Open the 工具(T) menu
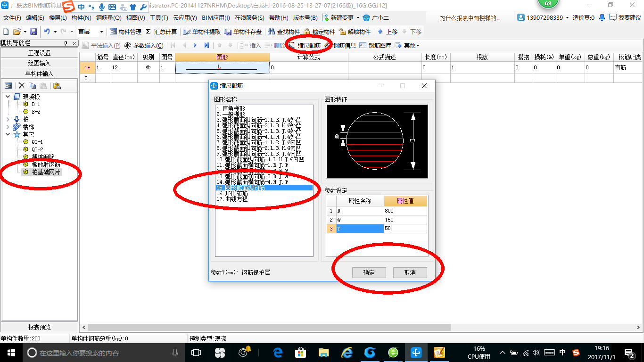 159,17
